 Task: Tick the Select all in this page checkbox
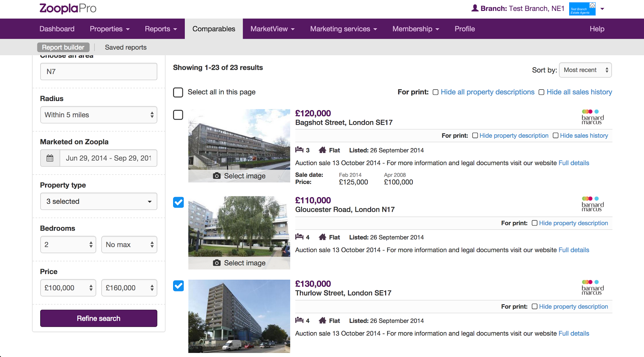pos(178,92)
